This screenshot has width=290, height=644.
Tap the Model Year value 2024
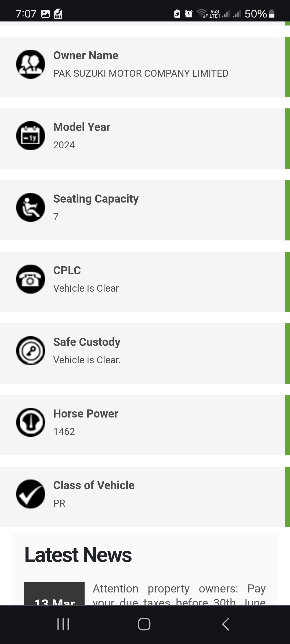64,145
